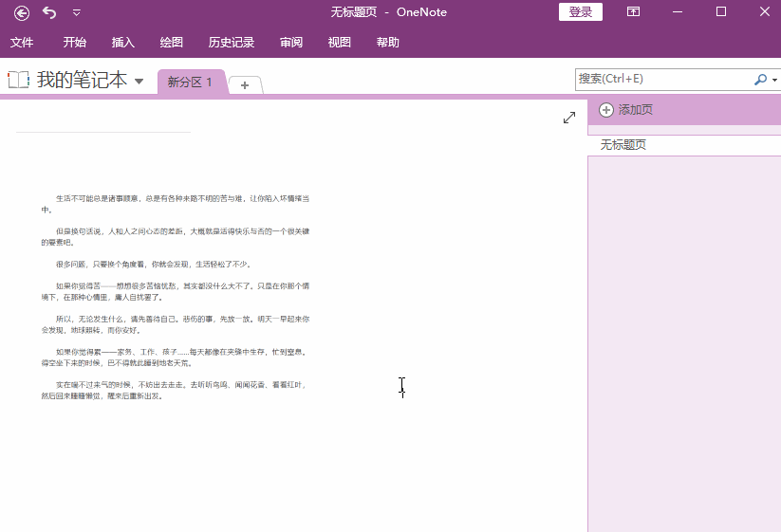Open the 文件 menu
This screenshot has width=781, height=532.
click(x=22, y=43)
